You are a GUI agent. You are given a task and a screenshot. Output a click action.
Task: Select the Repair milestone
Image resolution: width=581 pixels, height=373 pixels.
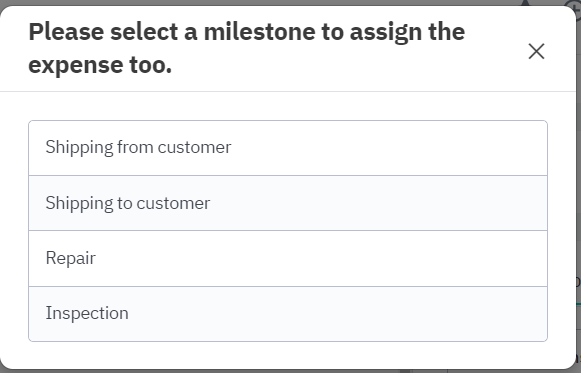[x=288, y=259]
